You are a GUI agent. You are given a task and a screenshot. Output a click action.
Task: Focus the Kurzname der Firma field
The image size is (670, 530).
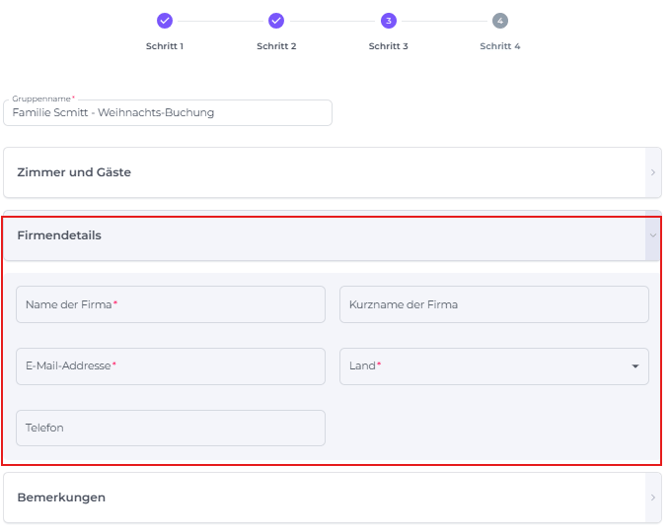(x=494, y=304)
